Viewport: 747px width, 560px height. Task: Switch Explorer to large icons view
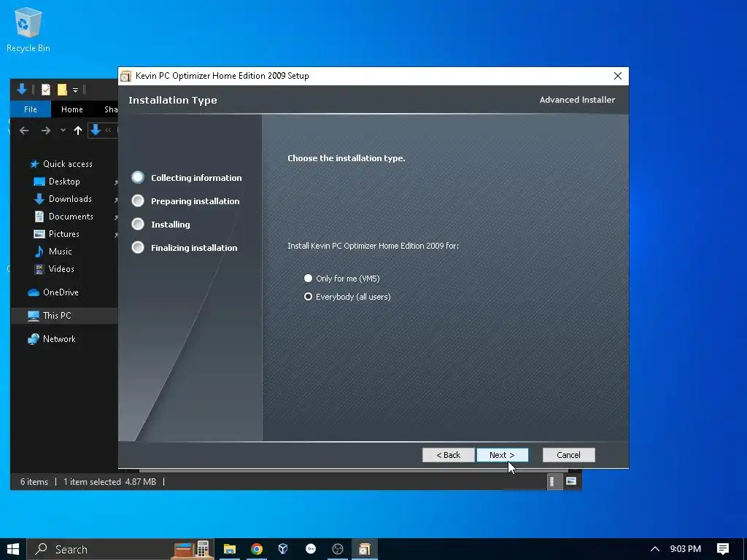coord(571,481)
